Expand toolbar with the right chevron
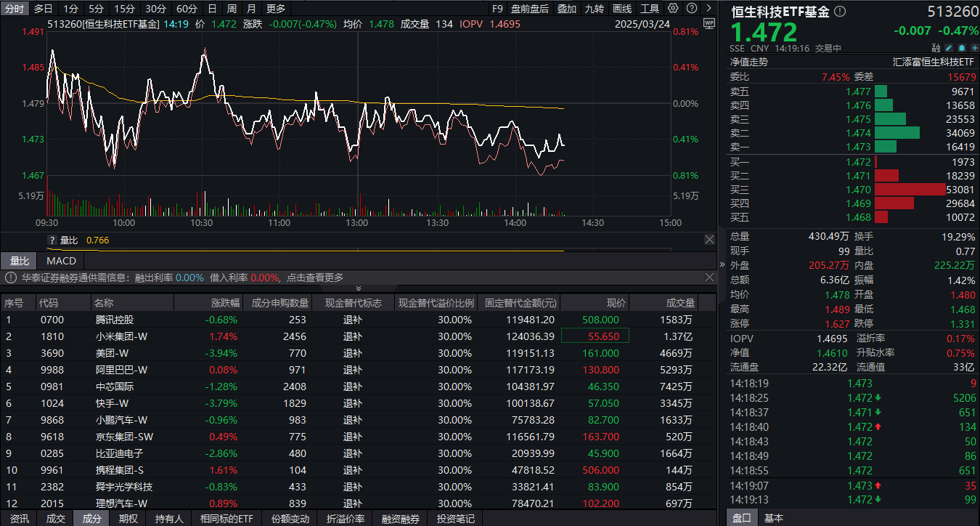Screen dimensions: 980x526 point(709,9)
